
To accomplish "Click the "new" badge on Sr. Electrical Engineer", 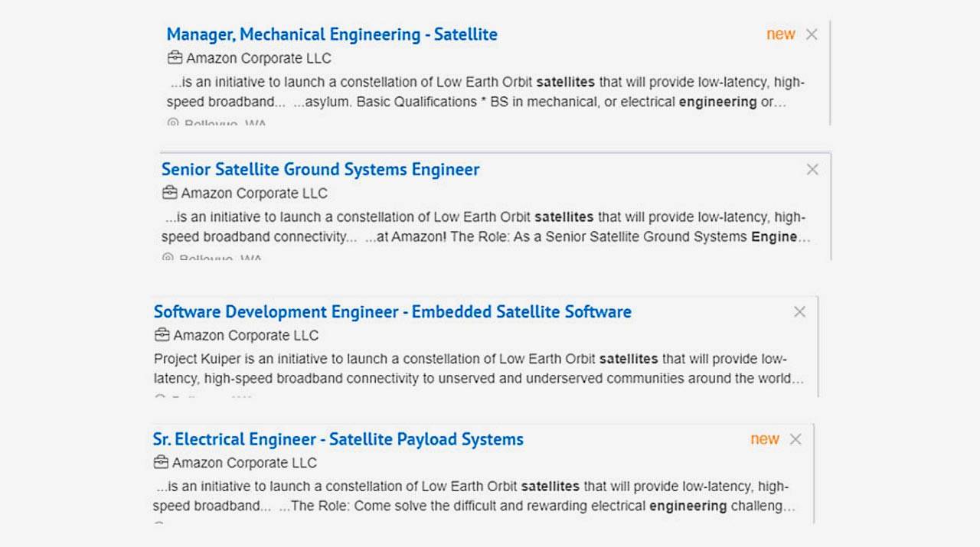I will tap(764, 439).
